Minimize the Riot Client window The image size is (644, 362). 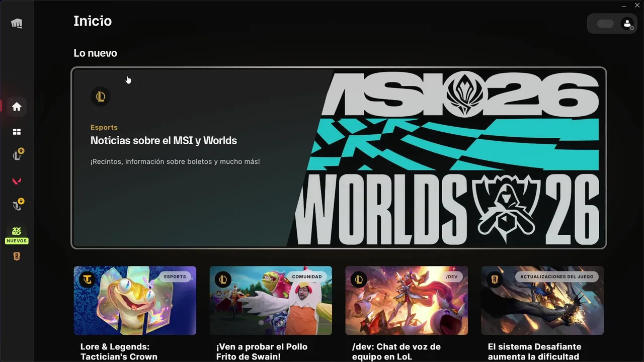coord(624,5)
